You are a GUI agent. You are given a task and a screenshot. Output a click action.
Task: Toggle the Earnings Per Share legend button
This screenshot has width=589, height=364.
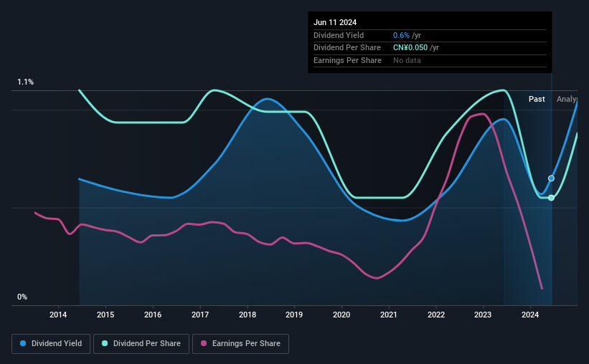[240, 344]
